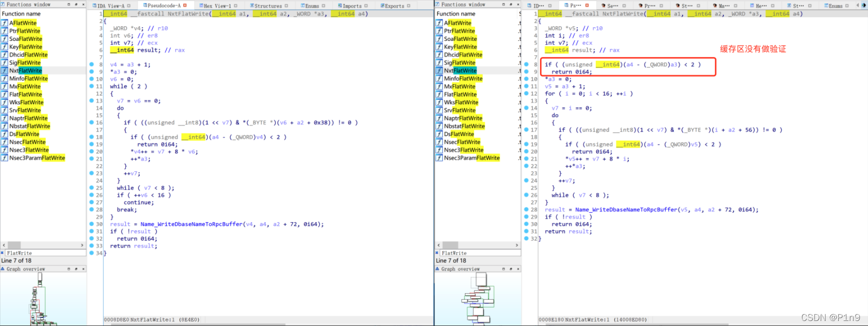This screenshot has width=868, height=326.
Task: Toggle breakpoint on line 31 in right pseudocode
Action: 526,231
